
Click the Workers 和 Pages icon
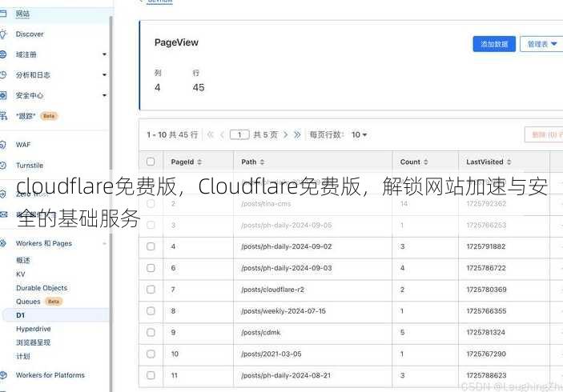pyautogui.click(x=3, y=243)
